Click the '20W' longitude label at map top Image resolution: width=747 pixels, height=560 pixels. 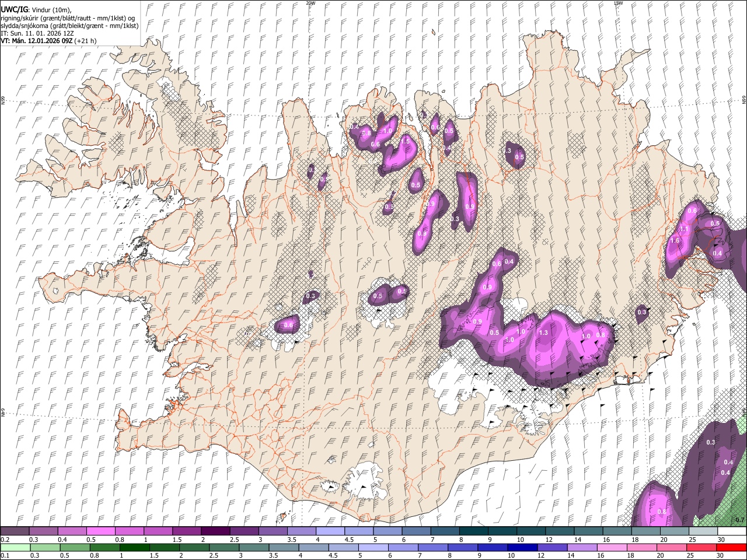click(x=310, y=3)
